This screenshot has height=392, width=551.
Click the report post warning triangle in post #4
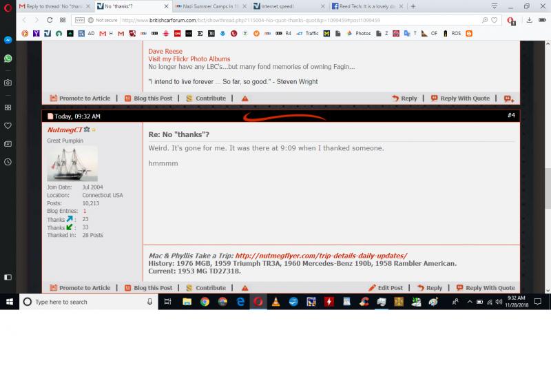click(245, 288)
